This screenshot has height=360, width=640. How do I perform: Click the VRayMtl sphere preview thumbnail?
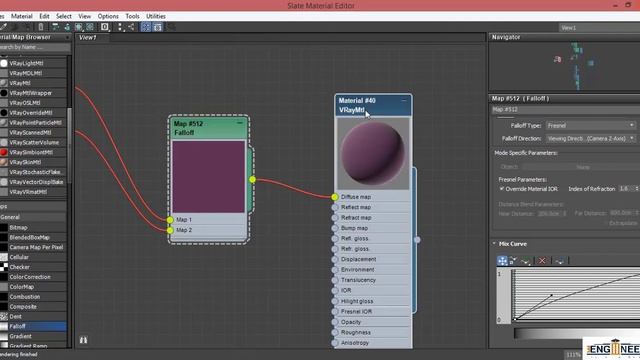373,154
